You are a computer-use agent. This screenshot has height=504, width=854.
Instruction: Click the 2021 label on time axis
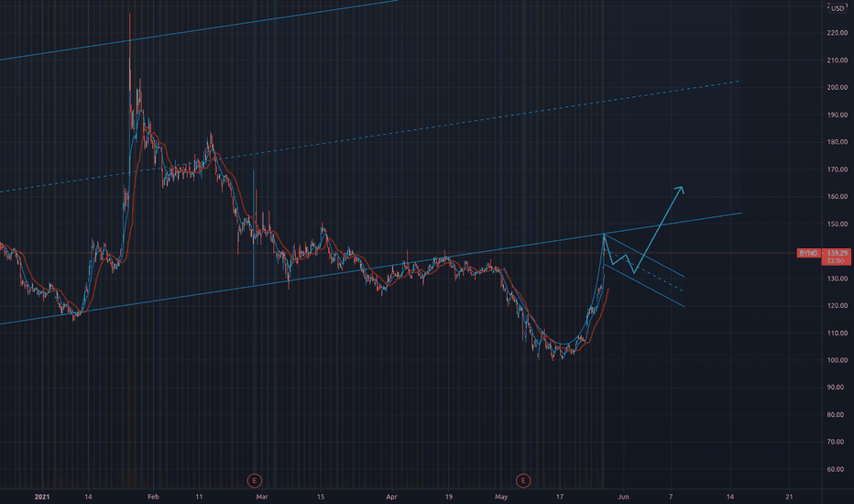42,497
